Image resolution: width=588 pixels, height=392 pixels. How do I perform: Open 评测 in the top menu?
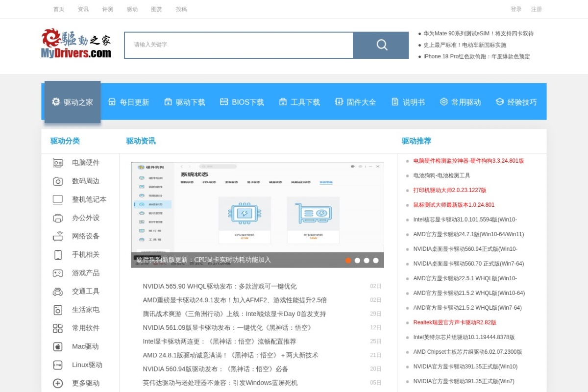[108, 9]
